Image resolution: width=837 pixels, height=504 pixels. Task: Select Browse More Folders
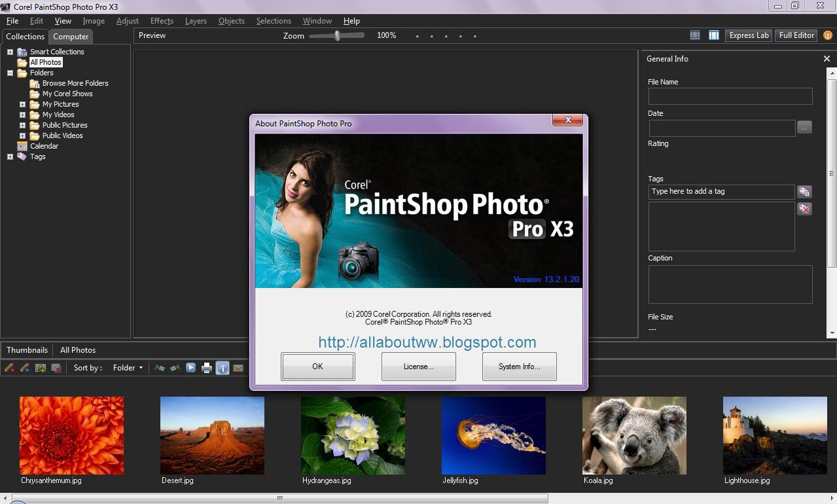75,83
